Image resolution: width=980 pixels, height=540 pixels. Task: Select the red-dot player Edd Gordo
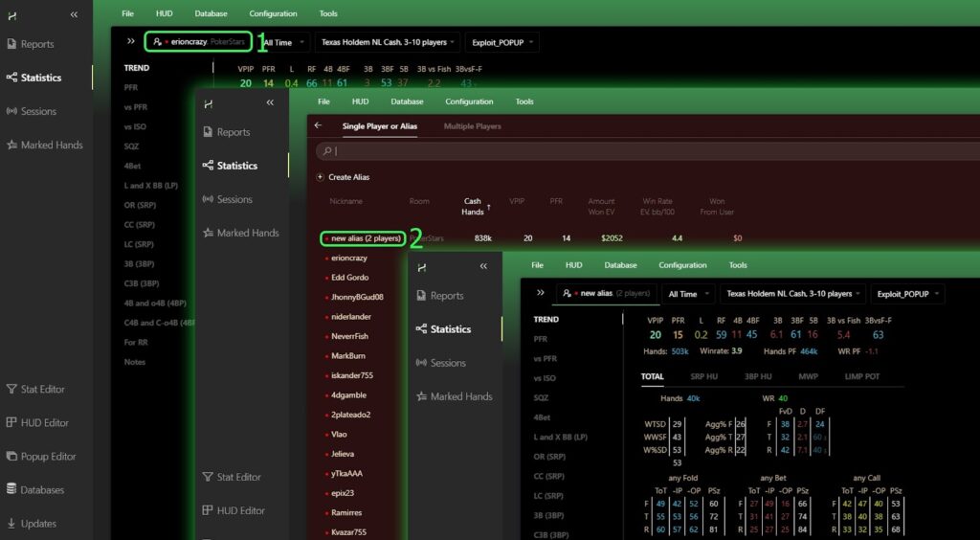point(350,278)
